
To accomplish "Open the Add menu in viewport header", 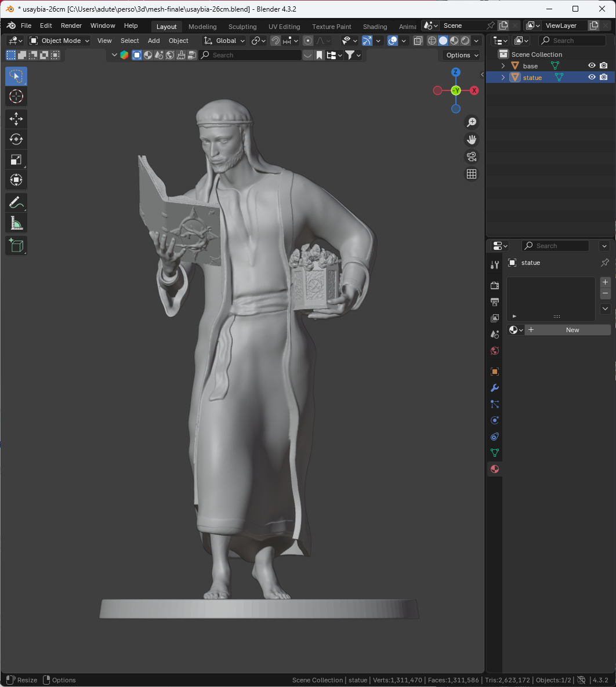I will coord(154,41).
